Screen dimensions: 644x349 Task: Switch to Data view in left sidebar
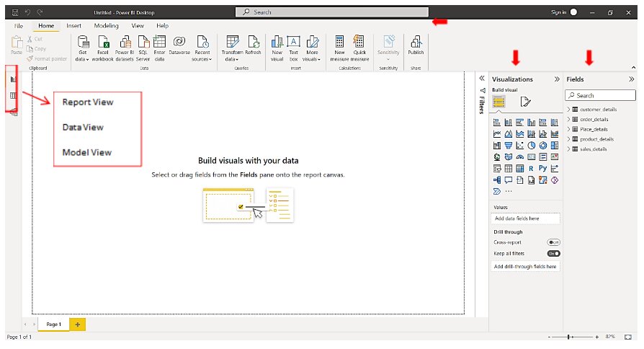click(12, 95)
